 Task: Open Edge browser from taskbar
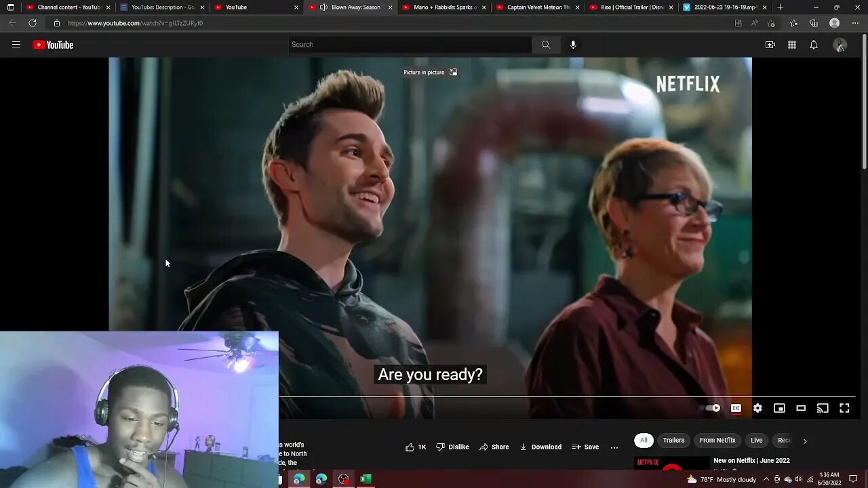[299, 479]
